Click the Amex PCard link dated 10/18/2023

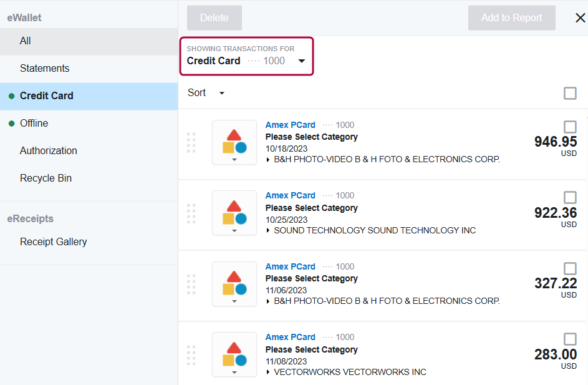290,125
